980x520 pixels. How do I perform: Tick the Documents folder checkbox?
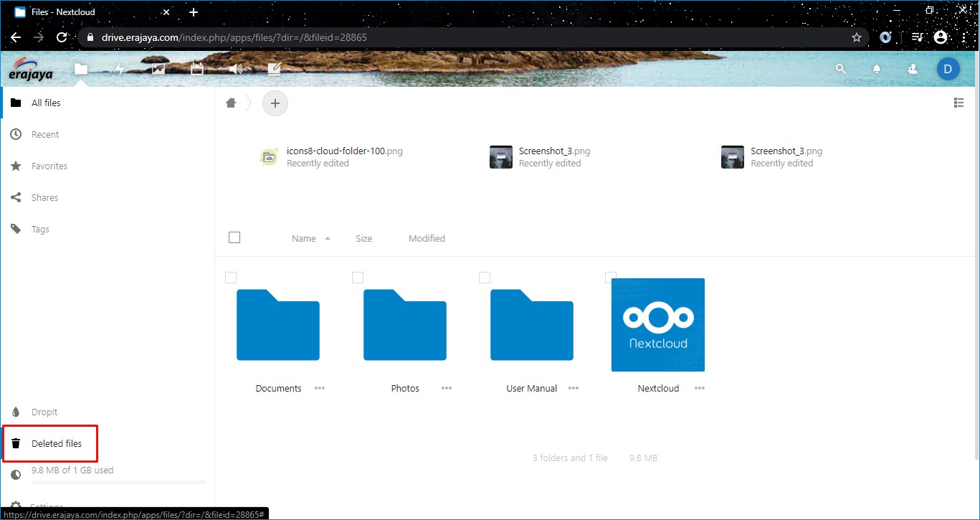click(231, 278)
